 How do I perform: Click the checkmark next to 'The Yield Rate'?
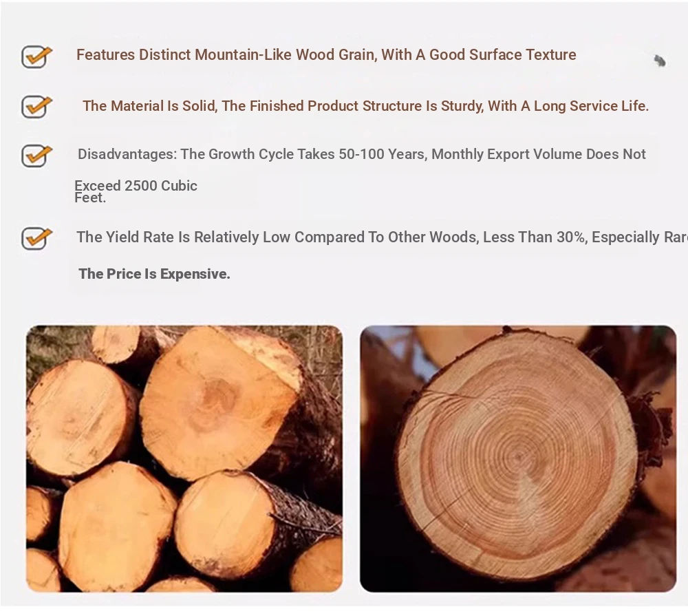[36, 238]
